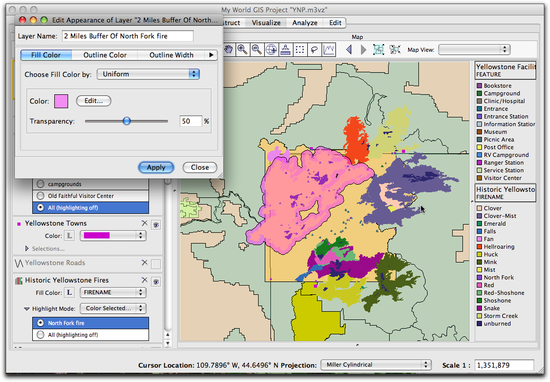
Task: Click down arrow of layer list scrollbar
Action: tap(168, 343)
